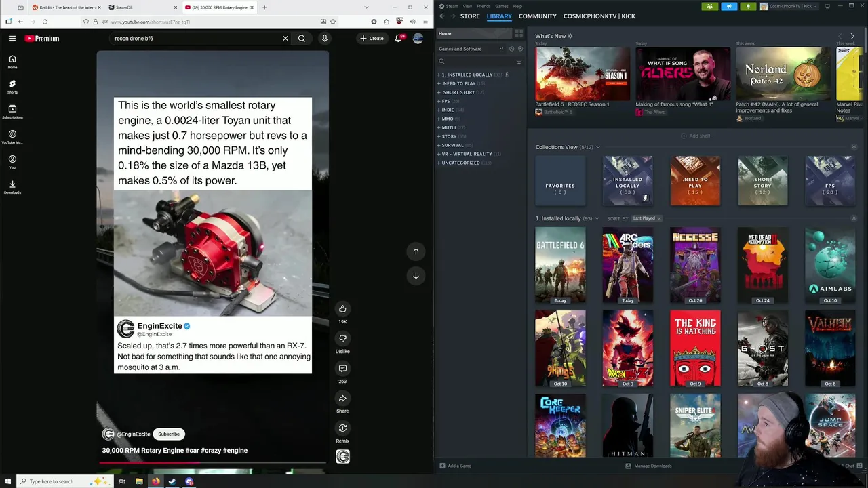Open Steam announcements megaphone button
This screenshot has height=488, width=868.
[729, 6]
